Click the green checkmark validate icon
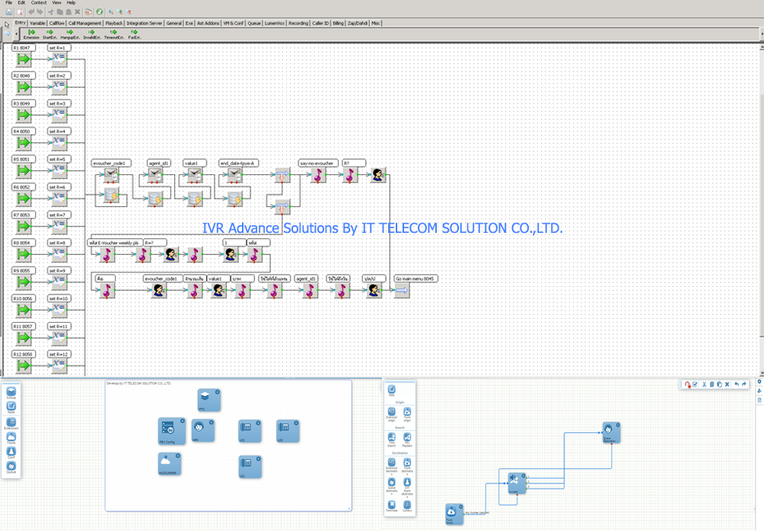The height and width of the screenshot is (532, 764). (100, 11)
